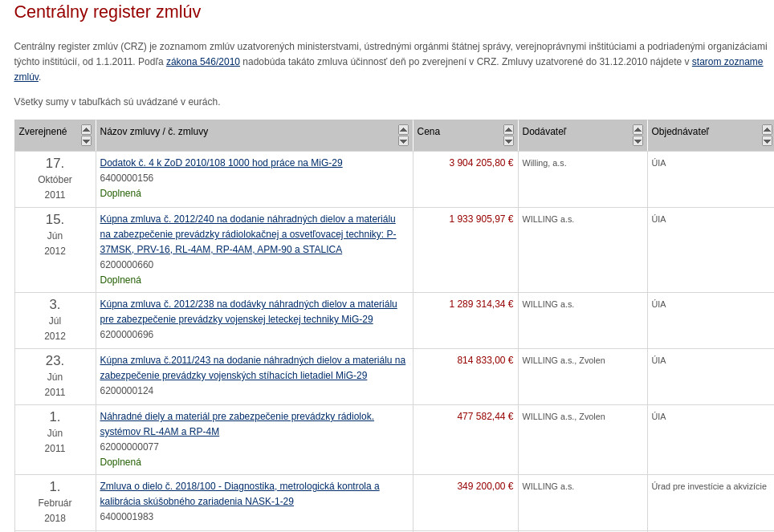Viewport: 774px width, 532px height.
Task: Sort Názov zmluvy column descending
Action: pos(403,141)
